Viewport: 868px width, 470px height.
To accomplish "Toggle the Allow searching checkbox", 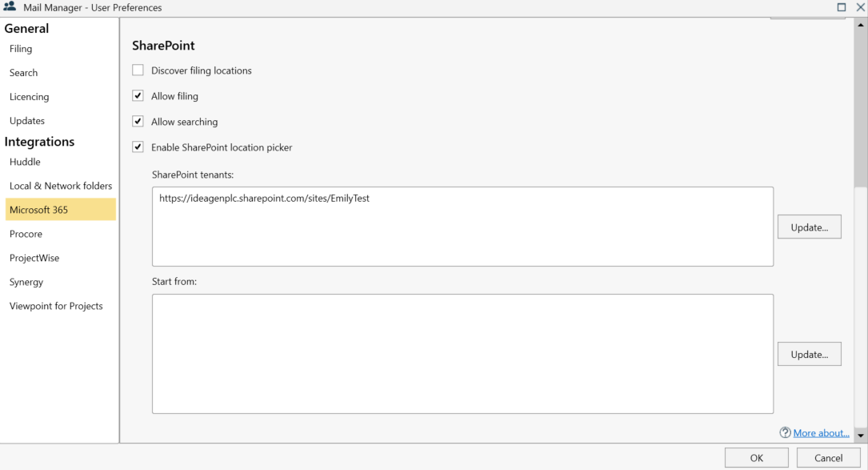I will (x=138, y=122).
